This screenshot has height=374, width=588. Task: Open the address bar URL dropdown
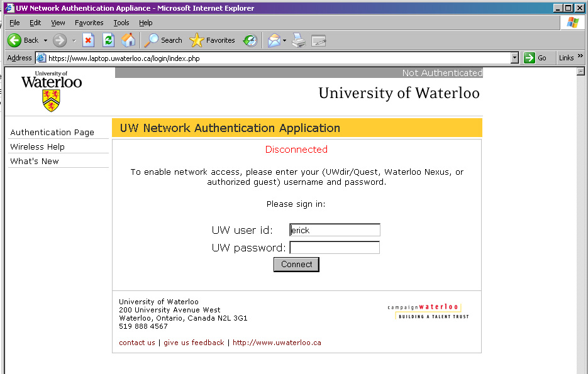click(514, 58)
